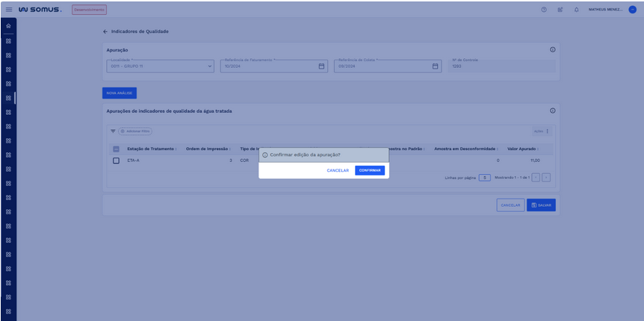Check the ETA-A row checkbox
Viewport: 644px width, 321px height.
coord(116,160)
